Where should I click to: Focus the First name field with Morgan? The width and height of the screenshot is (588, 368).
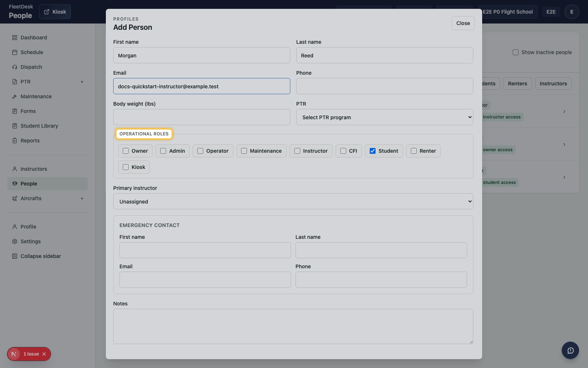[x=201, y=55]
